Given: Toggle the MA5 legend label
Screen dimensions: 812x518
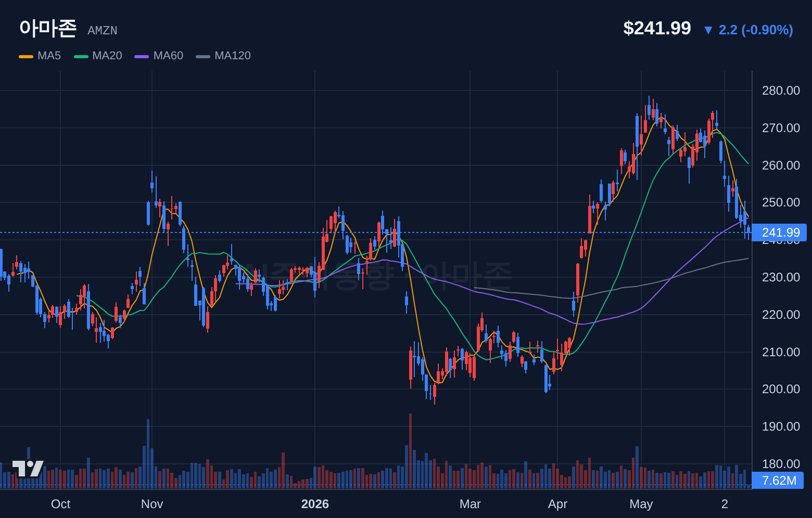Looking at the screenshot, I should pyautogui.click(x=49, y=56).
